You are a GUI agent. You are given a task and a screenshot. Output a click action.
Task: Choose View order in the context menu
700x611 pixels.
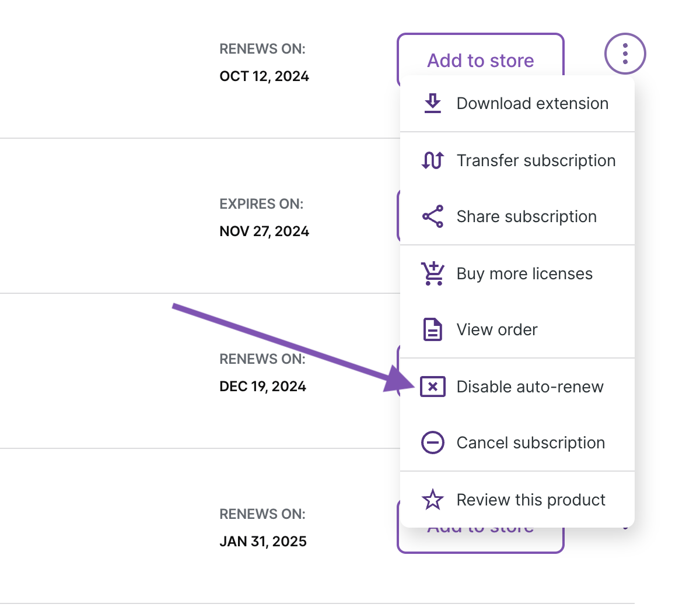click(496, 329)
